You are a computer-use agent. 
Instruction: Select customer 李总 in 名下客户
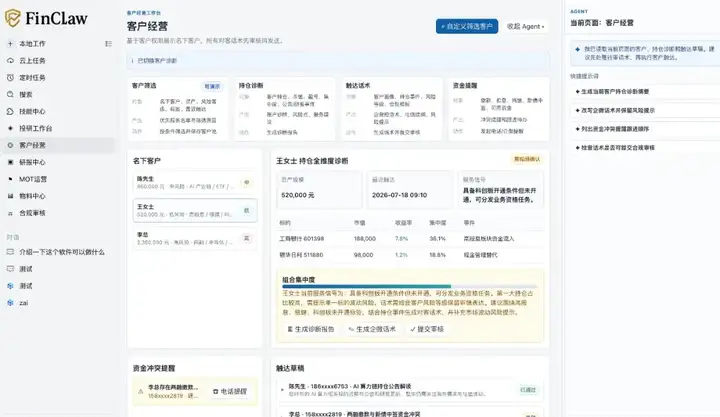click(195, 238)
